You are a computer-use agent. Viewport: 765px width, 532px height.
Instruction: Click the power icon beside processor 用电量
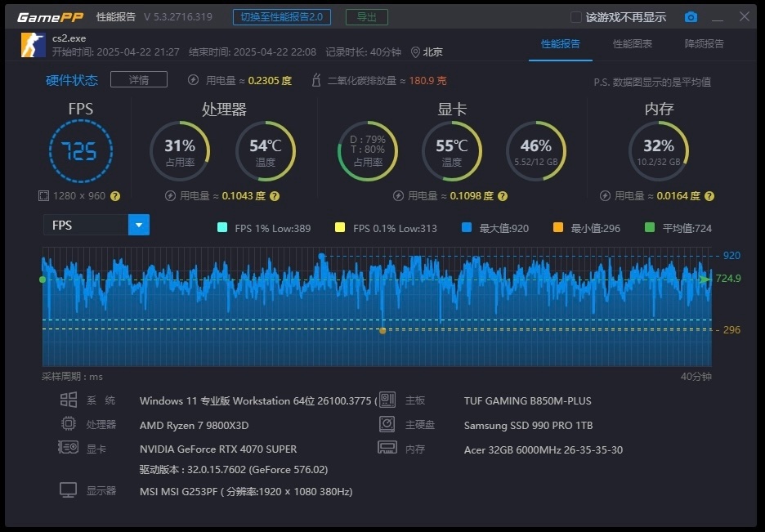[170, 196]
